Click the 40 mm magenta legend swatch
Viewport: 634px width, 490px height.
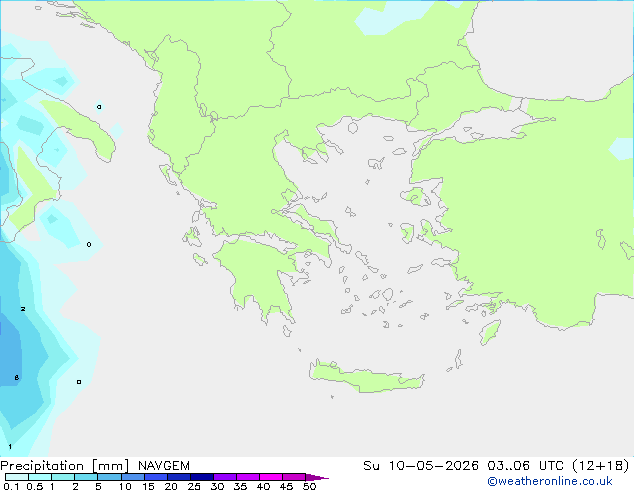[x=271, y=477]
